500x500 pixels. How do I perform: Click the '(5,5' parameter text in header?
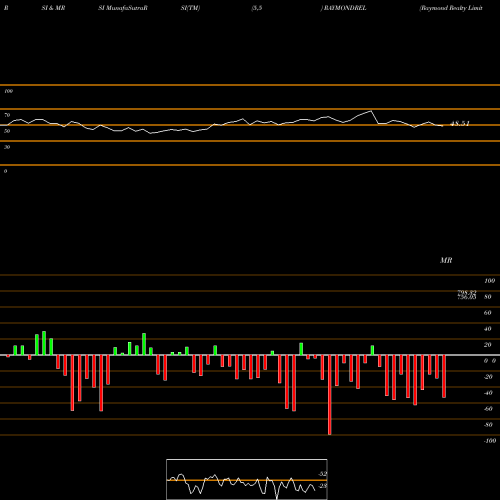point(257,8)
